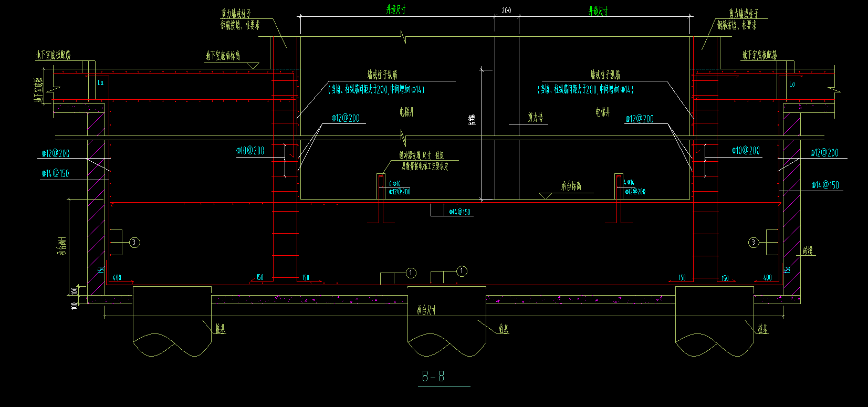Click the "地下室底板标高" elevation label

[223, 56]
